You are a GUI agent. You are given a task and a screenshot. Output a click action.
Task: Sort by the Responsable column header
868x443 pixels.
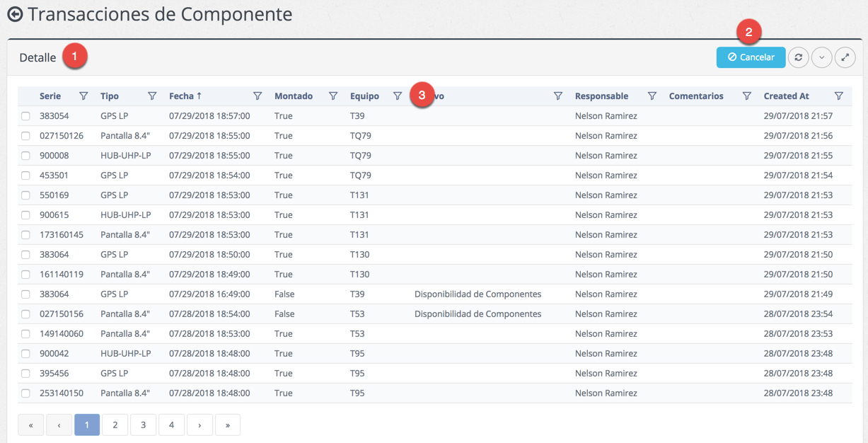(x=601, y=96)
